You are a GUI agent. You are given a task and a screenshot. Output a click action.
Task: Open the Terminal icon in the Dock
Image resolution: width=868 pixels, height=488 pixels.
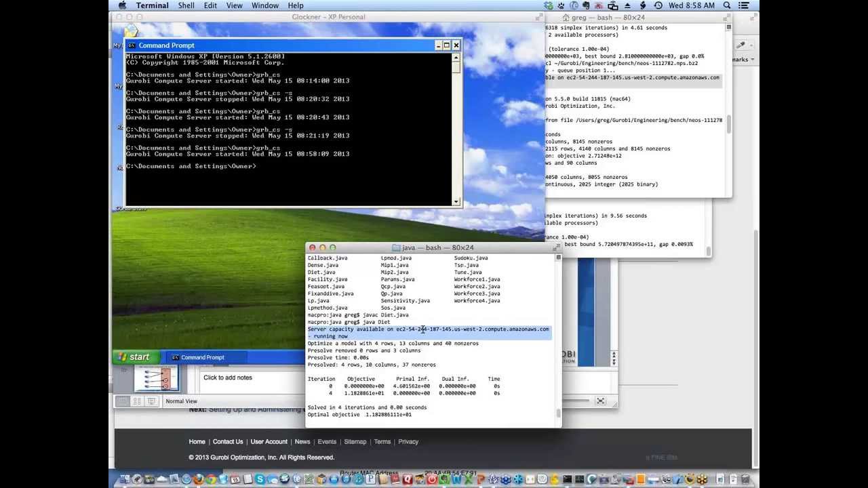(568, 480)
